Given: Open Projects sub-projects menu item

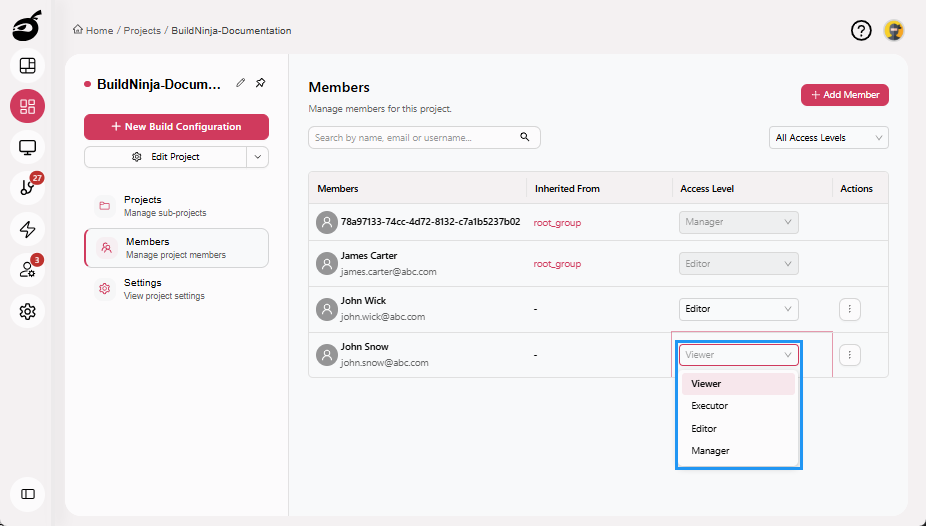Looking at the screenshot, I should pyautogui.click(x=176, y=206).
